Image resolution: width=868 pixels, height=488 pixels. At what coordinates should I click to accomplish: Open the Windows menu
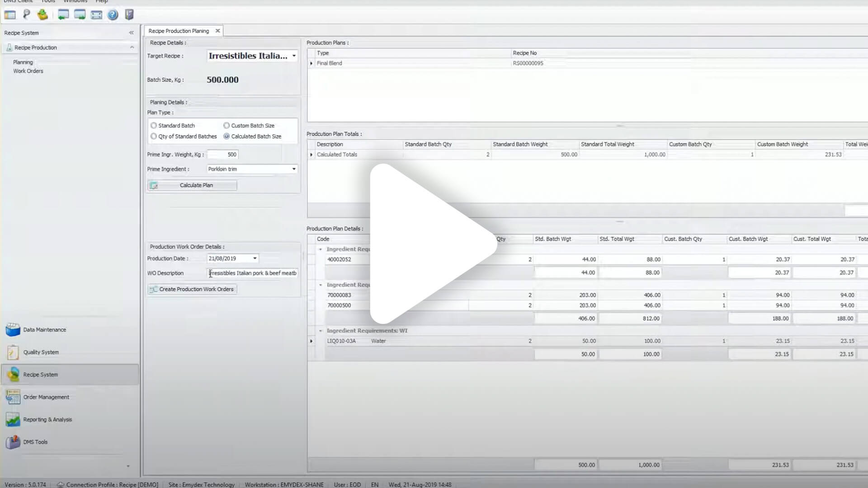75,1
